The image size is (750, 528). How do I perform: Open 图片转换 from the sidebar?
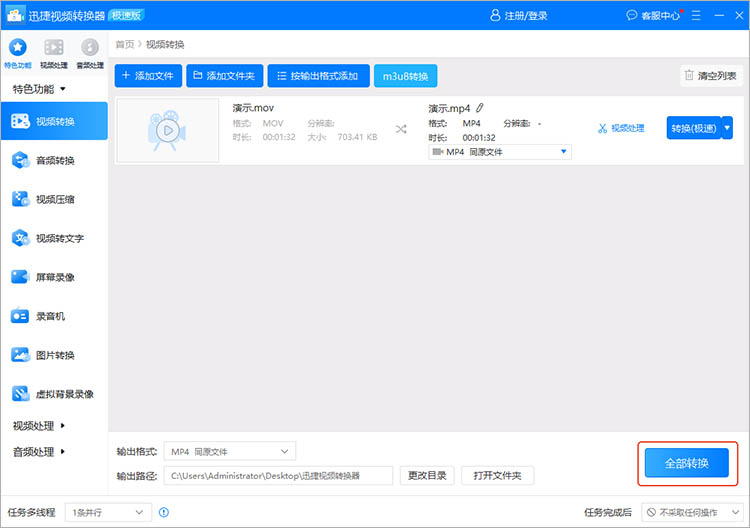pyautogui.click(x=54, y=355)
